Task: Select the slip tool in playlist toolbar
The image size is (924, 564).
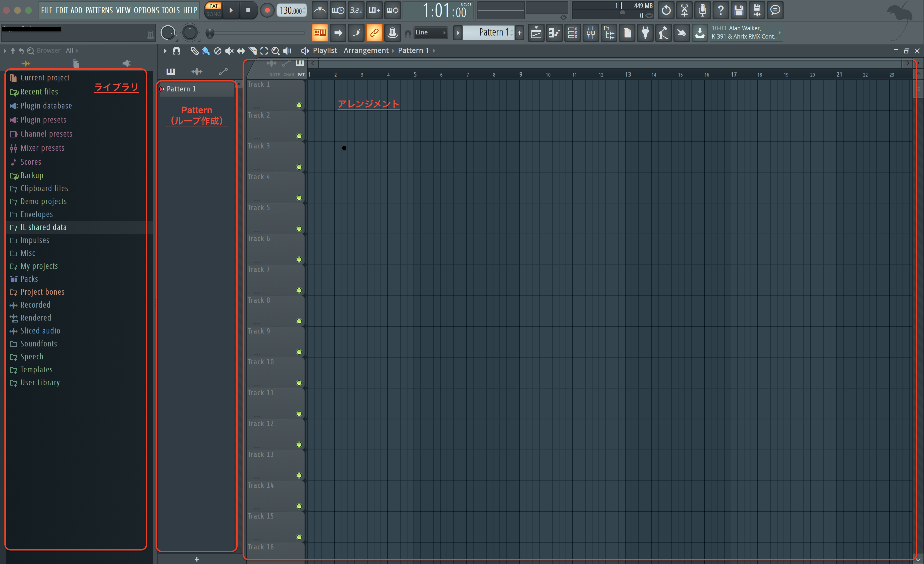Action: click(x=241, y=51)
